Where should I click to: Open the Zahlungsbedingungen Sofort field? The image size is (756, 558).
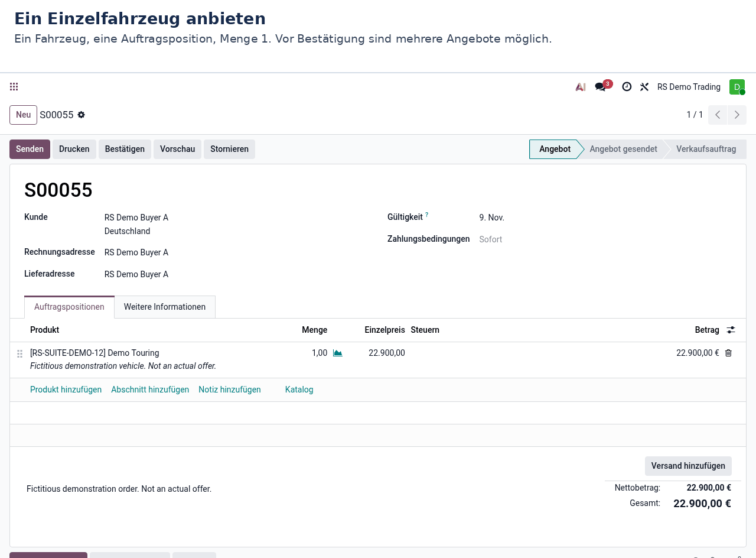(491, 239)
